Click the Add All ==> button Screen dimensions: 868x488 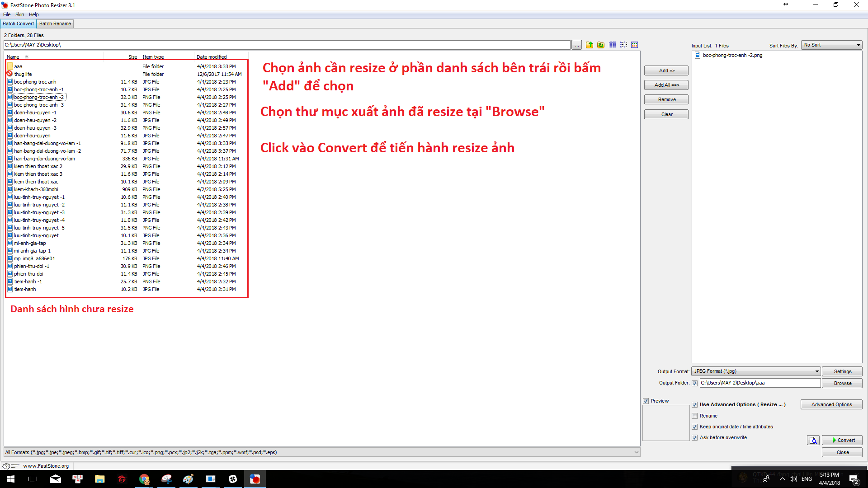pos(666,85)
